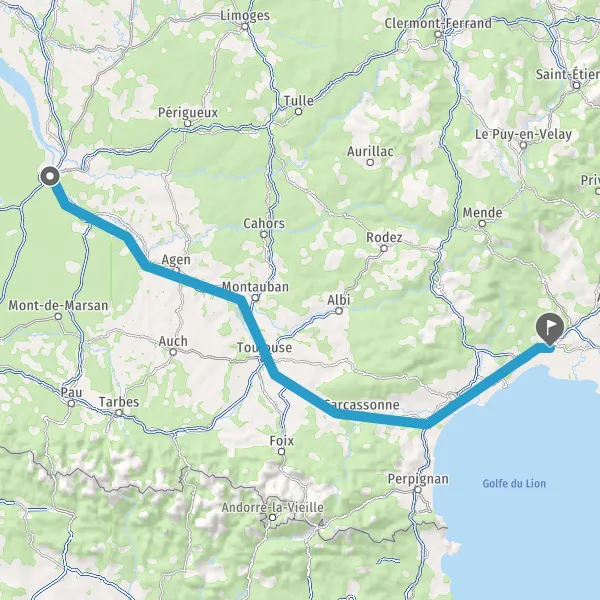This screenshot has height=600, width=600.
Task: Select the Tarbes city marker
Action: click(119, 413)
